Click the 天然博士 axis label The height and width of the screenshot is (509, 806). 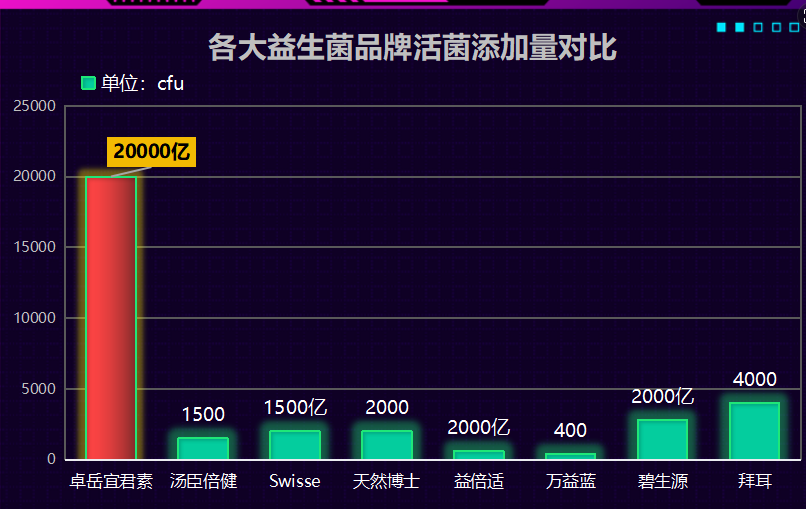tap(387, 481)
